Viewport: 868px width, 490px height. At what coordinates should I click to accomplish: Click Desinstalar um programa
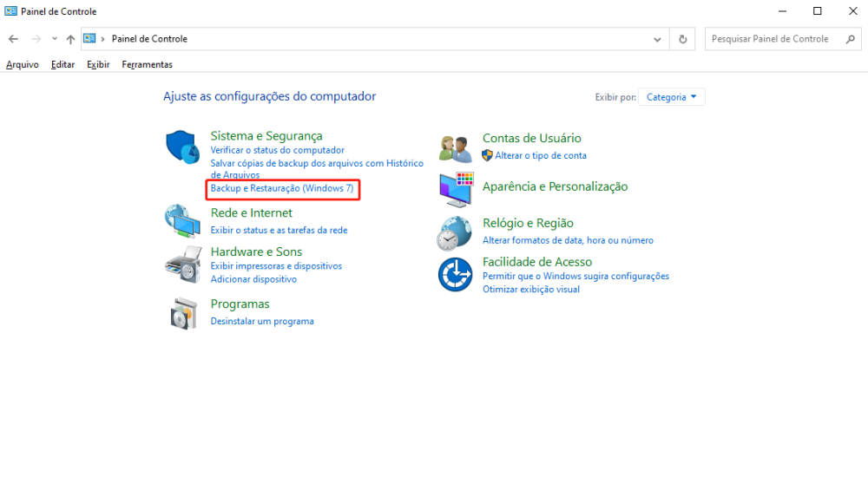coord(262,322)
